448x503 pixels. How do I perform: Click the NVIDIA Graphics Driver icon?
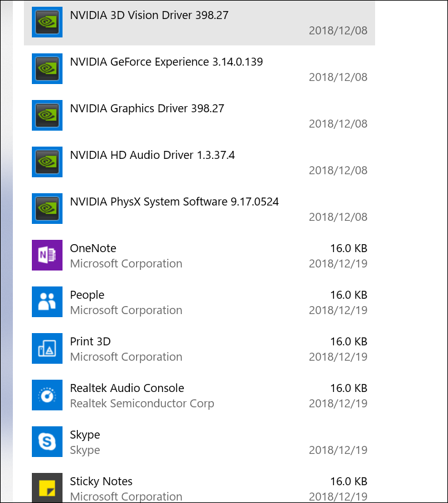click(x=47, y=115)
